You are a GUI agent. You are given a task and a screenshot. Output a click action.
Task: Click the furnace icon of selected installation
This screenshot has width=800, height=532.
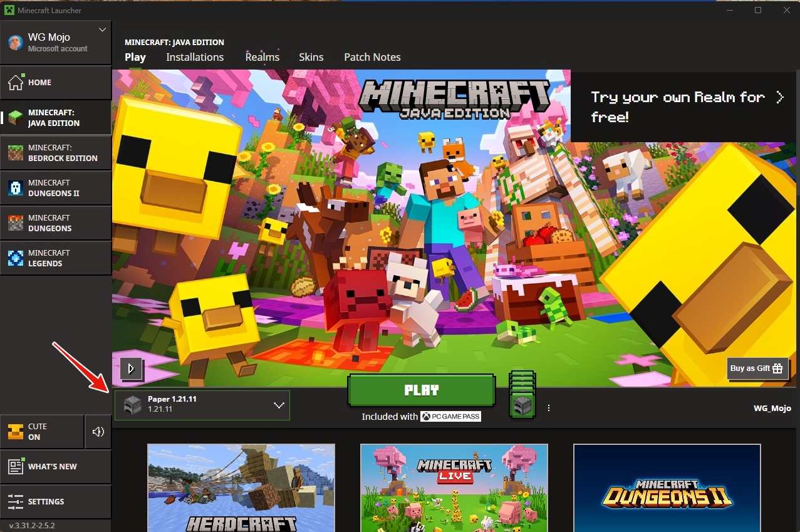133,405
